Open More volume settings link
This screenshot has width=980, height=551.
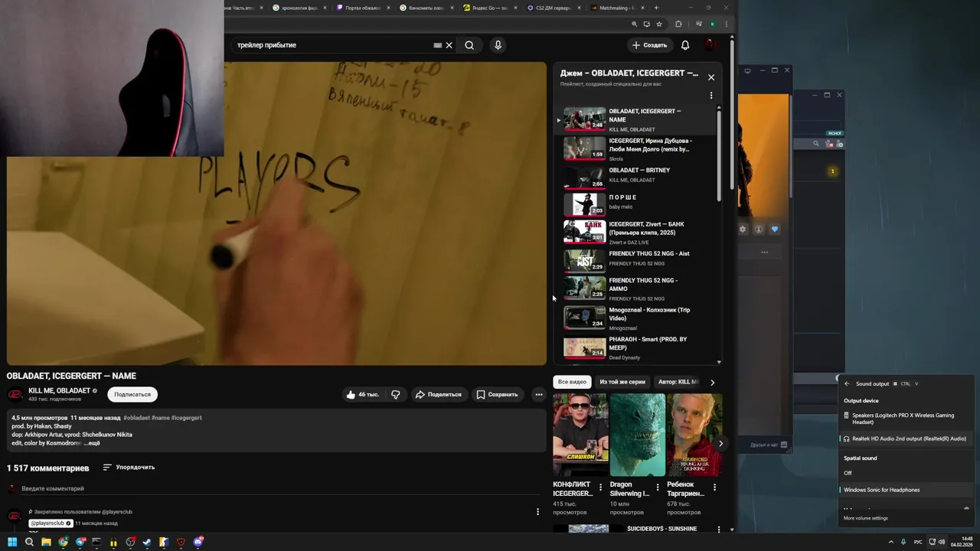coord(866,519)
